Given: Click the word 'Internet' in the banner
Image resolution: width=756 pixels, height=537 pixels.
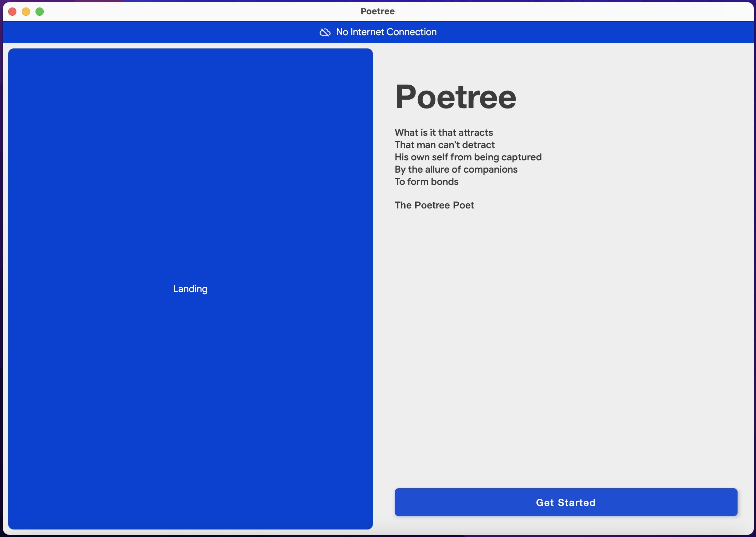Looking at the screenshot, I should point(367,32).
